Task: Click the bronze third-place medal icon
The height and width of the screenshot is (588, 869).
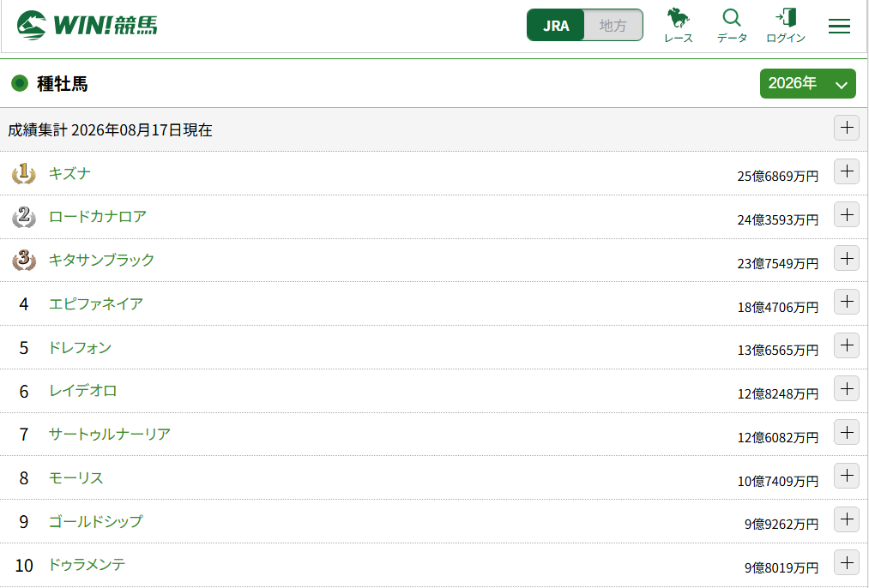Action: click(x=24, y=260)
